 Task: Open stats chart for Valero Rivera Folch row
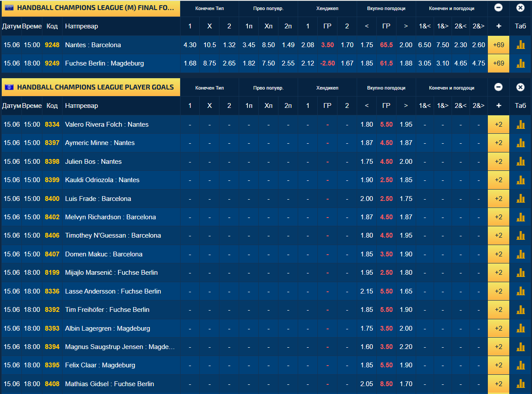520,124
